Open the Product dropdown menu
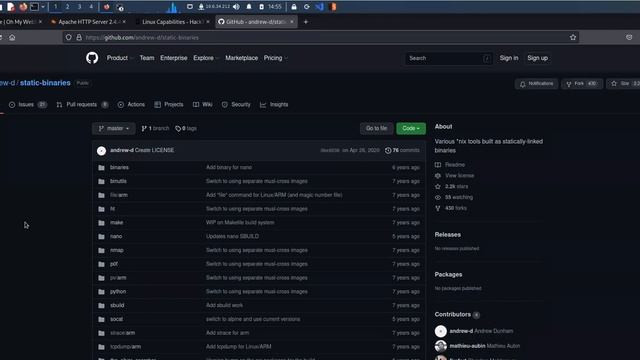Image resolution: width=640 pixels, height=360 pixels. [120, 58]
